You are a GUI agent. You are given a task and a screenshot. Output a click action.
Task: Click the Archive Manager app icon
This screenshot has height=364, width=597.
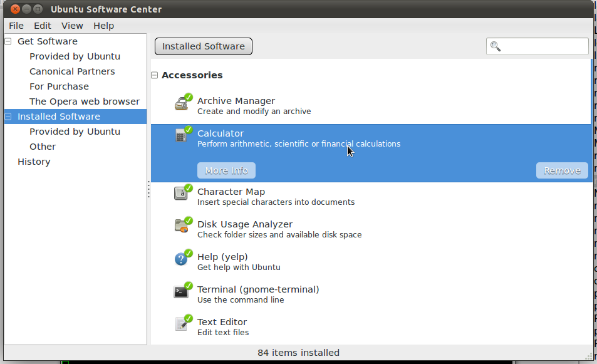182,103
